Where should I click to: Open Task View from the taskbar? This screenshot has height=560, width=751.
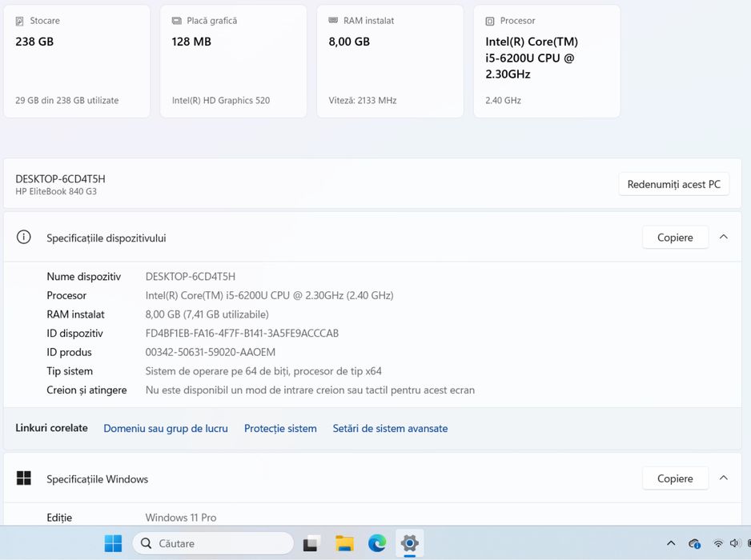(x=311, y=544)
